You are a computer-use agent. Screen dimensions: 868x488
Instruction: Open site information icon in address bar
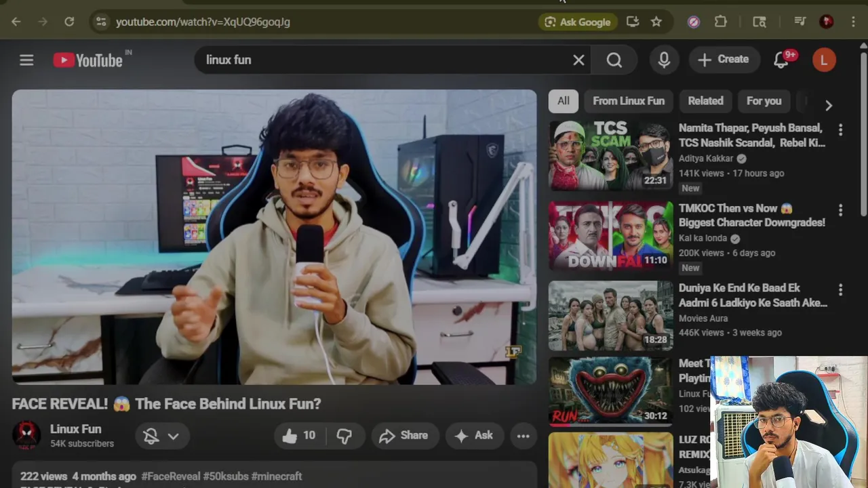(x=101, y=22)
